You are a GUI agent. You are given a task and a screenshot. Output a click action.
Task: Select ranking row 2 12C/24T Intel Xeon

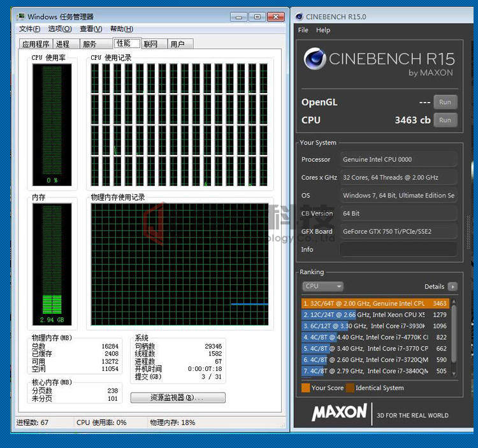click(x=375, y=315)
